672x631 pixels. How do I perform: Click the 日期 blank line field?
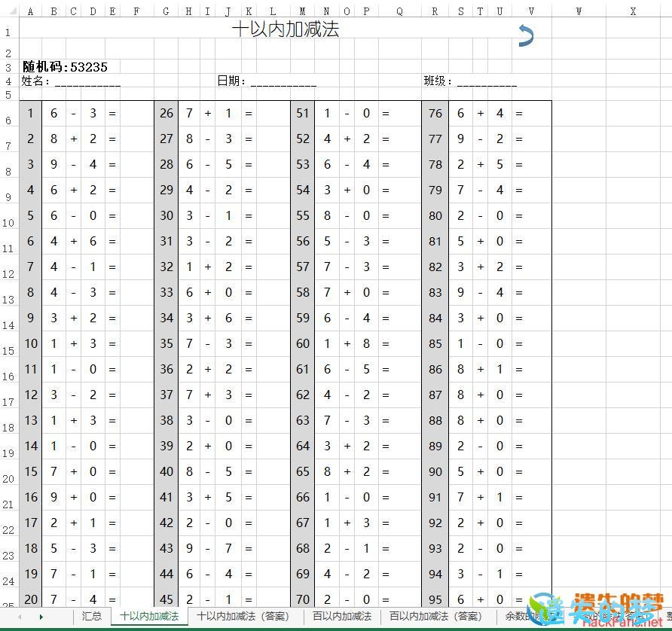click(283, 82)
